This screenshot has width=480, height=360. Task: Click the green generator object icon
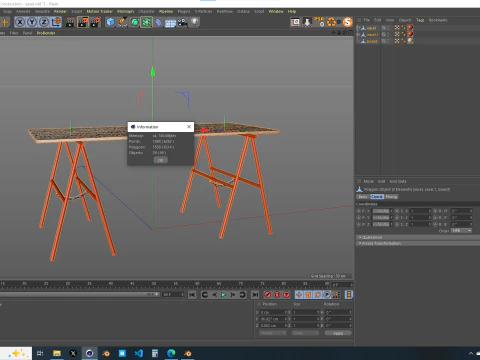pos(134,22)
